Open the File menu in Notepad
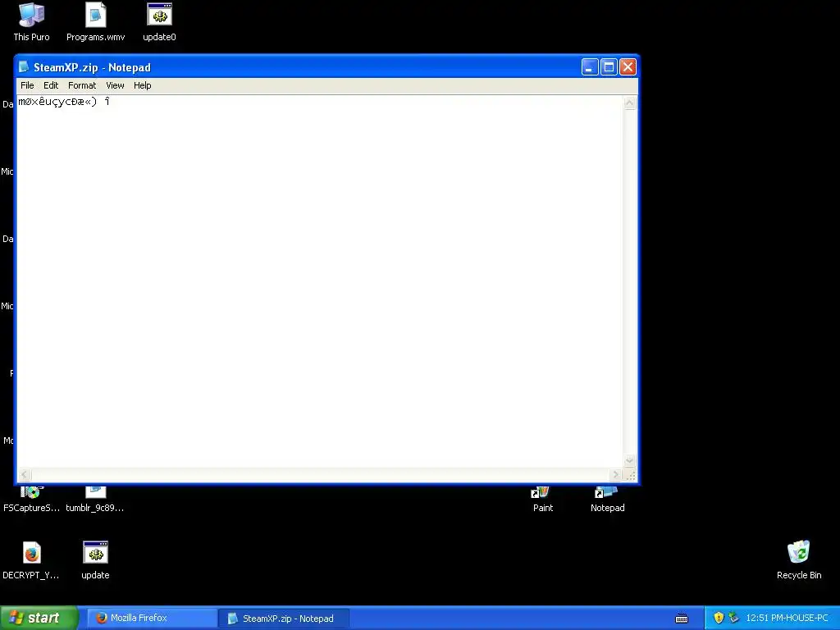The height and width of the screenshot is (630, 840). point(27,85)
